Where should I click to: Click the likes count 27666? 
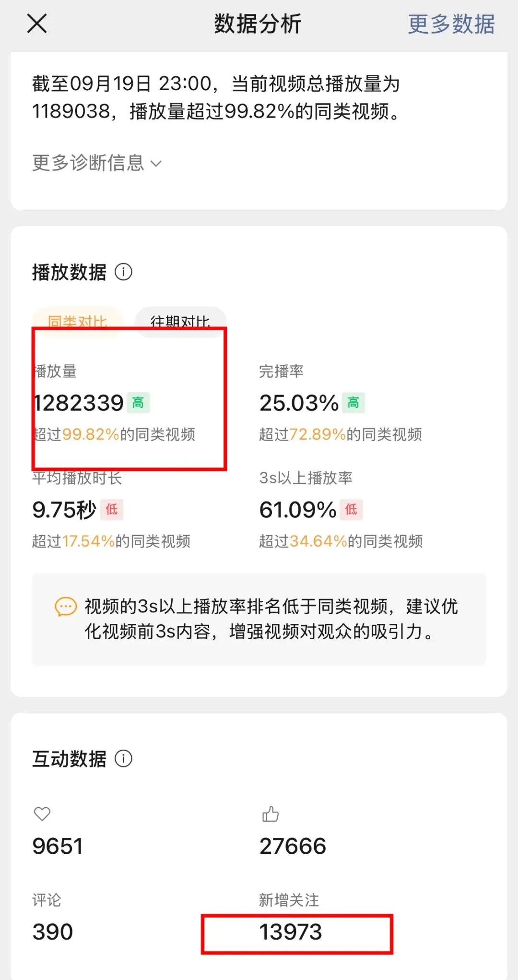coord(293,846)
